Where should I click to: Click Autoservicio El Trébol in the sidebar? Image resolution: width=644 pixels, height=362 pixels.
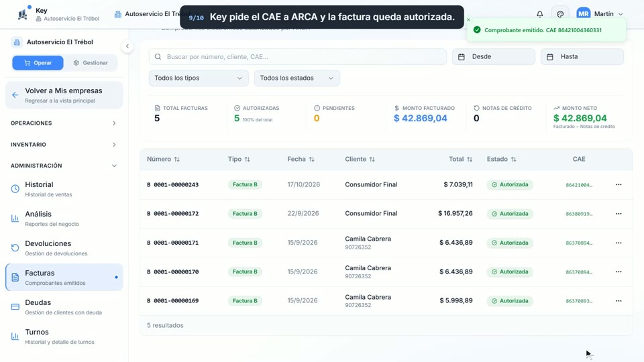(60, 42)
